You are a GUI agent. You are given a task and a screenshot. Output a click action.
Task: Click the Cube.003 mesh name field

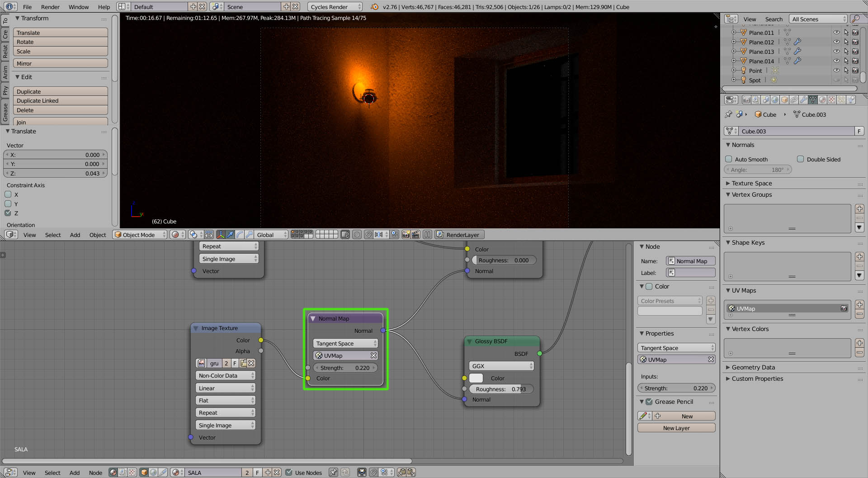tap(796, 131)
